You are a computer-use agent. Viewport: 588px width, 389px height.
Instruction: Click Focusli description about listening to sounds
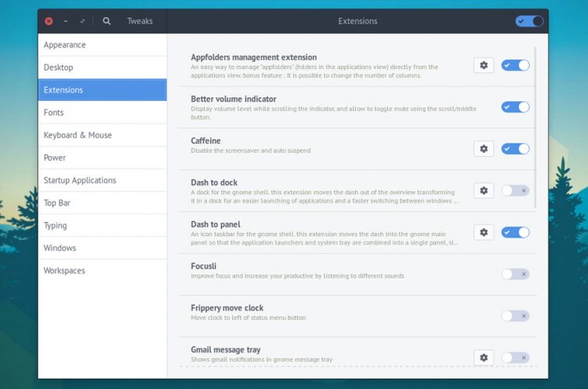(297, 276)
